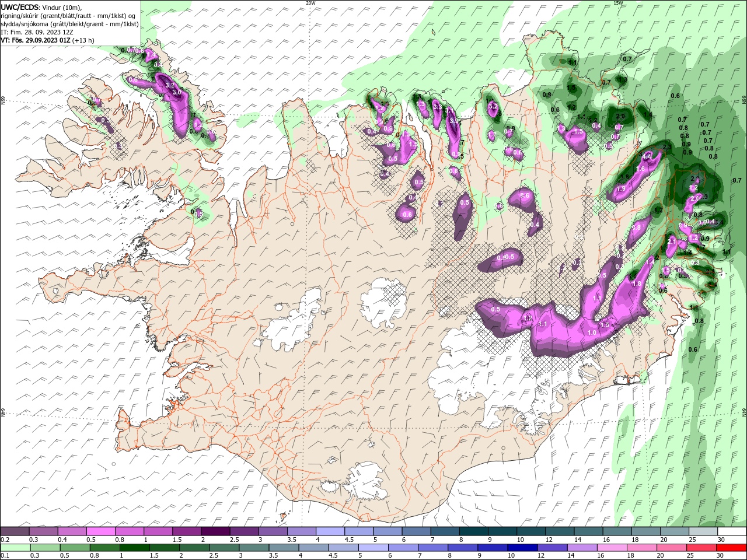This screenshot has height=560, width=747.
Task: Click the initial time 'IT: Fim. 28. 09. 2023 12Z'
Action: (x=37, y=32)
